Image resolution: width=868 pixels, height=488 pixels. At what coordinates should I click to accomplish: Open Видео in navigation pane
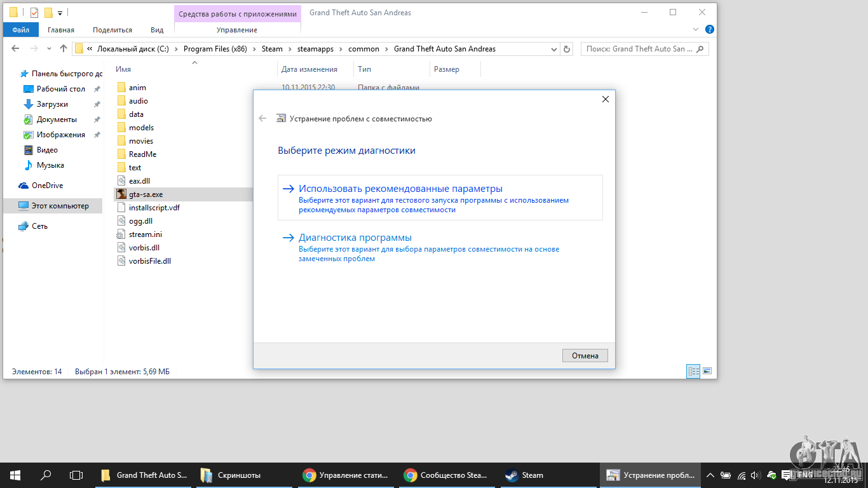[x=47, y=150]
